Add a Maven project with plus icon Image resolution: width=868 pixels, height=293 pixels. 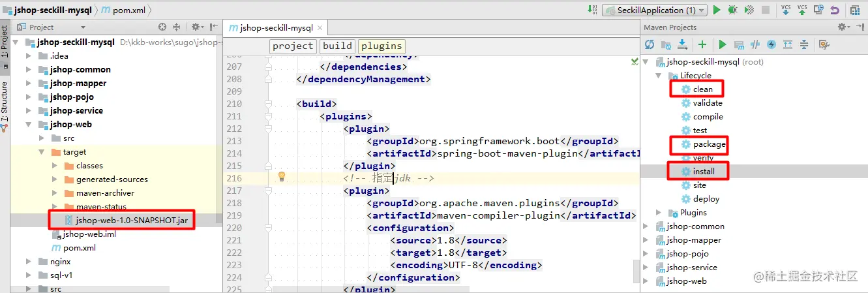(x=702, y=44)
